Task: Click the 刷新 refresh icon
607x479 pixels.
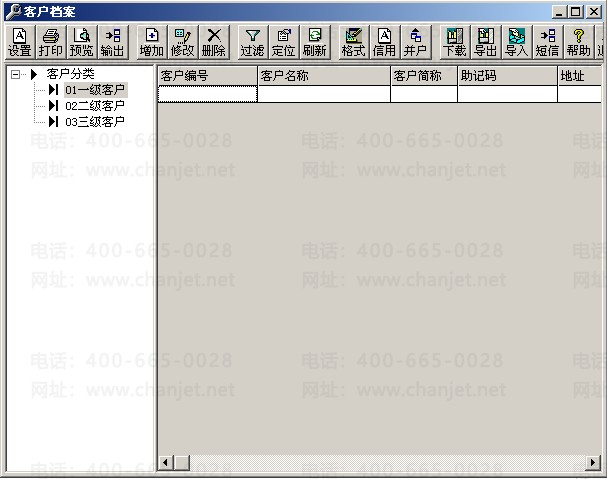Action: point(315,43)
